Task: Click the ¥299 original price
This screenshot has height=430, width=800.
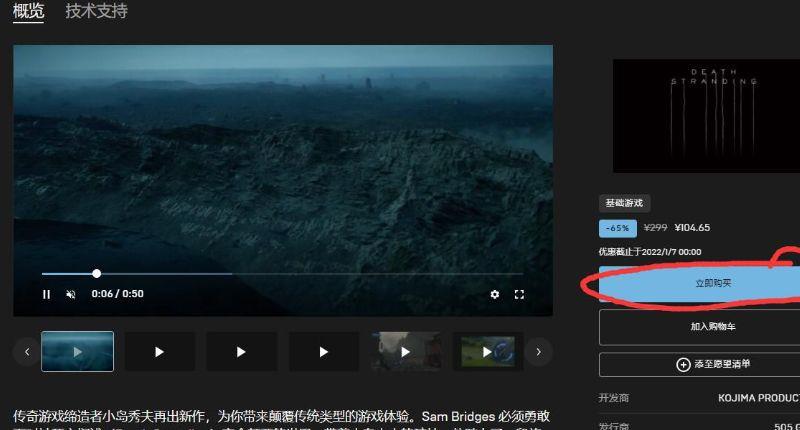Action: 656,228
